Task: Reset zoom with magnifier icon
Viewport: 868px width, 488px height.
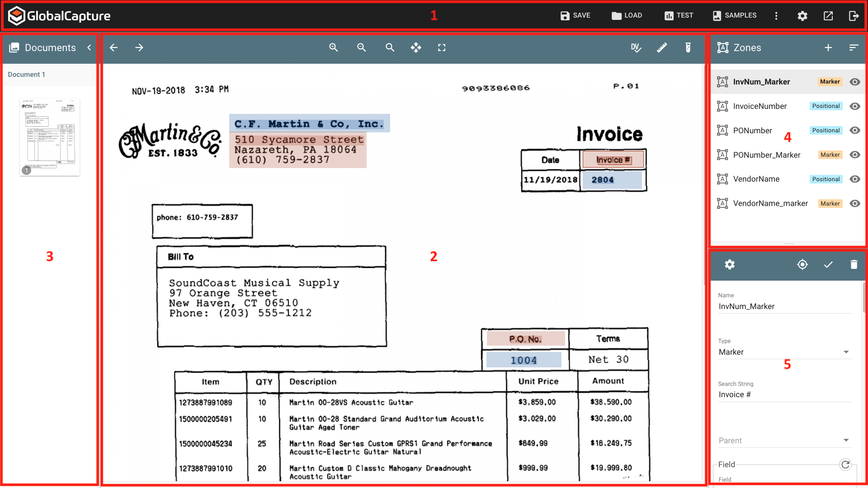Action: 390,47
